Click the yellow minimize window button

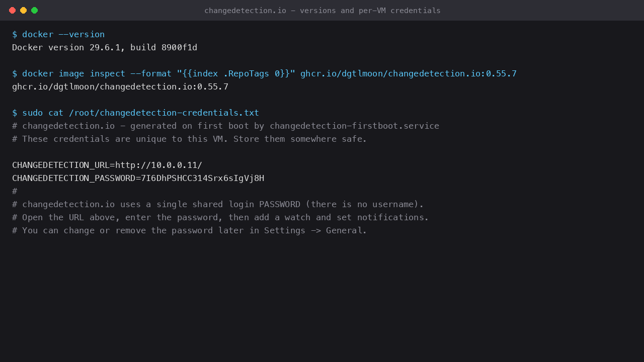click(x=23, y=10)
